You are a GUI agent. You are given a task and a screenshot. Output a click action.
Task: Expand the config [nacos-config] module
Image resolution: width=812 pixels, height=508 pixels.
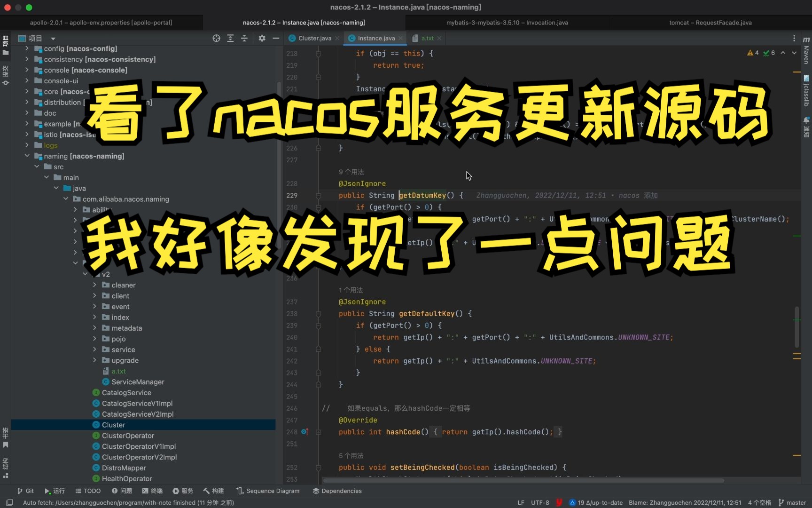27,48
